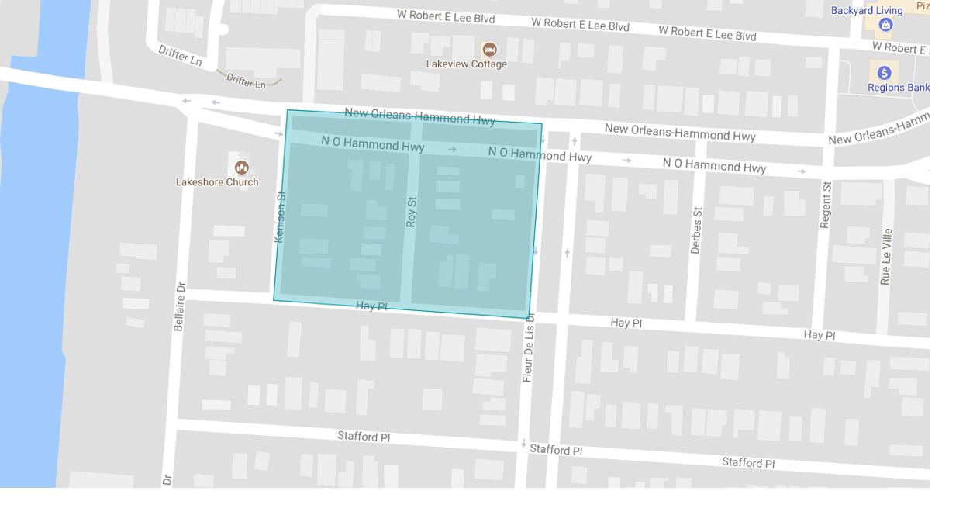Select the Lakeview Cottage lodging icon
The height and width of the screenshot is (515, 980).
[490, 48]
